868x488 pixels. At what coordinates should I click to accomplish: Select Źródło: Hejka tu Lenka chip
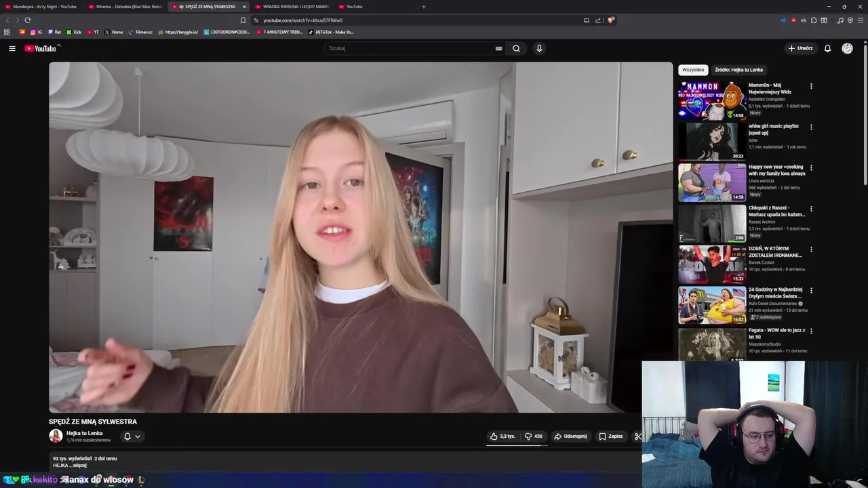click(x=738, y=70)
